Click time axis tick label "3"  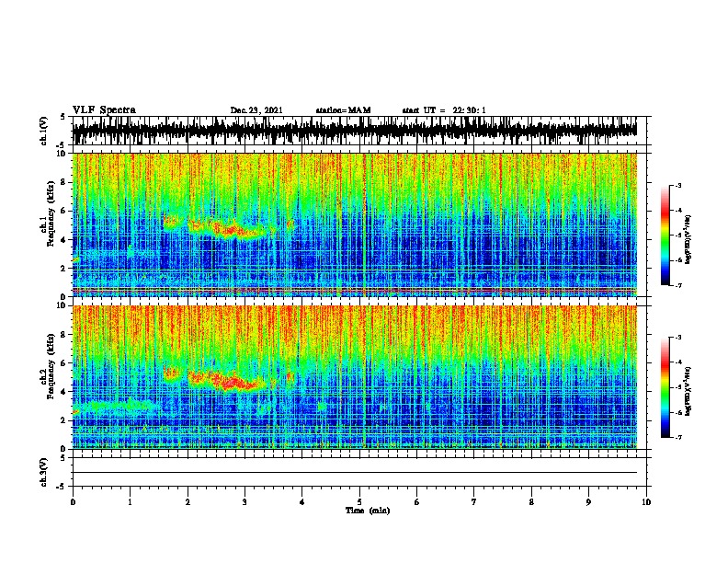tap(245, 502)
